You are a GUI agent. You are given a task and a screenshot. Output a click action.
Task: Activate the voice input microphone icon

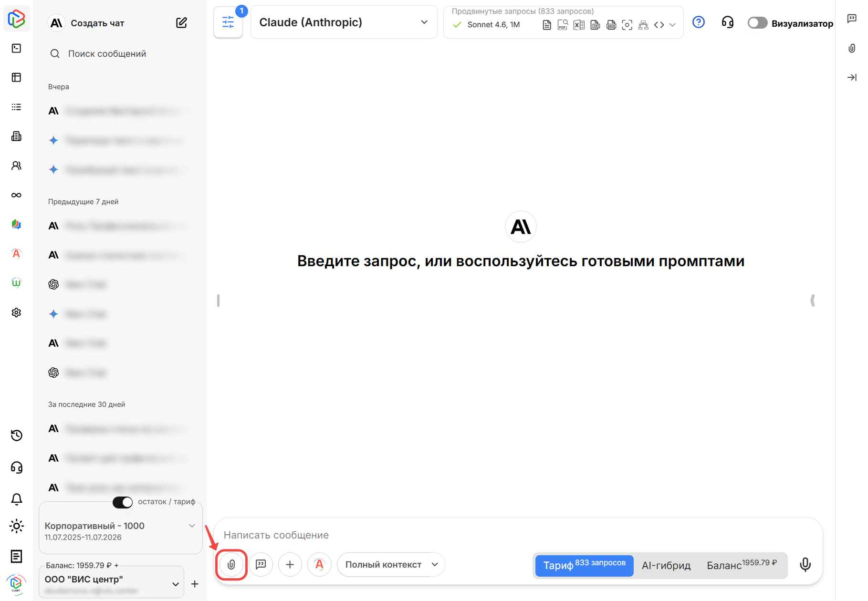point(805,564)
